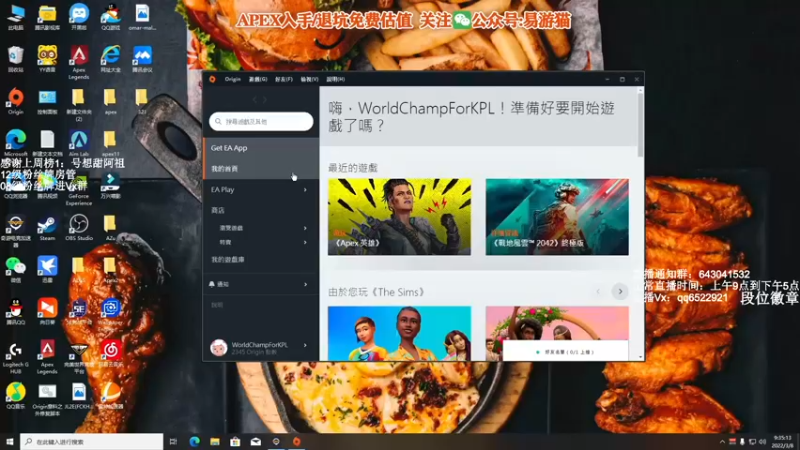Go back with the Origin navigation arrow
The image size is (800, 450).
(x=255, y=99)
